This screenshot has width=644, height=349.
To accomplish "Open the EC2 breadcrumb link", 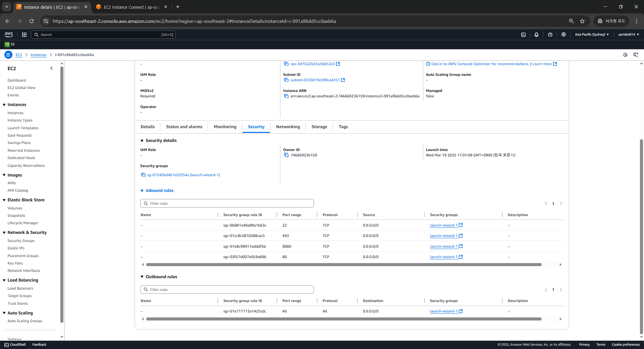I will 19,55.
